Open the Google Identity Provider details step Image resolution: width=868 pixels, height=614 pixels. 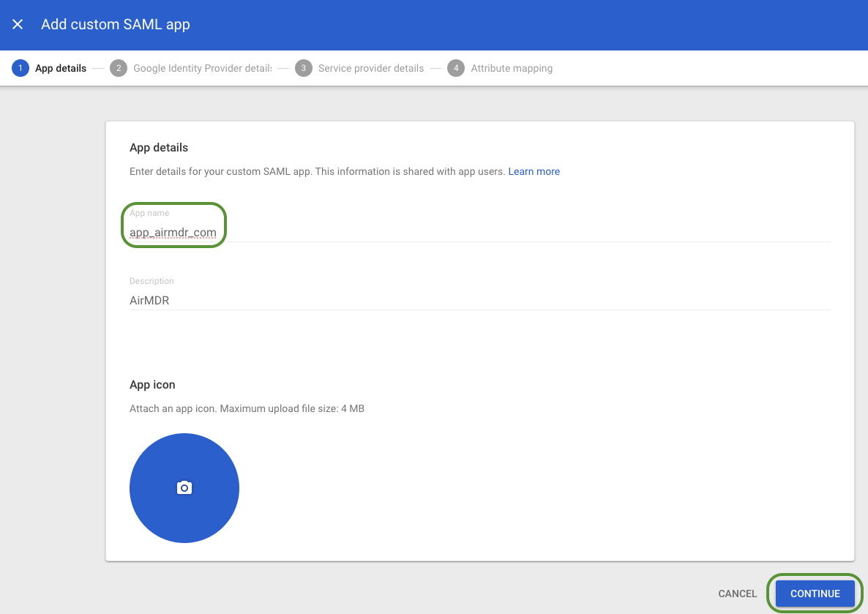pos(202,68)
